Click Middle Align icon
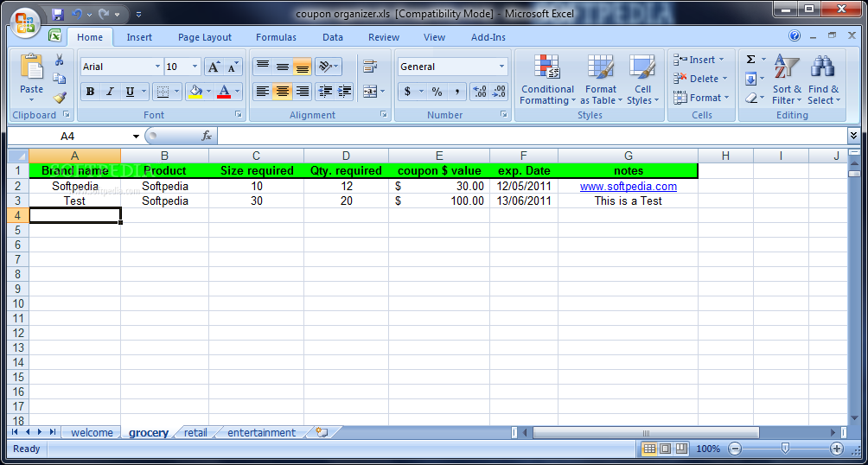868x465 pixels. coord(283,67)
